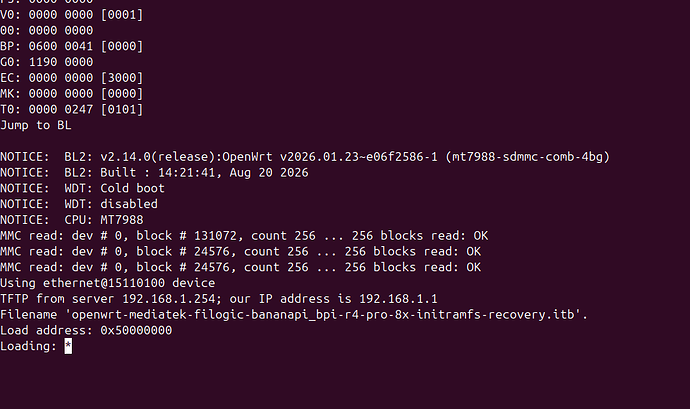690x409 pixels.
Task: Click the BL2 build time 14:21:41
Action: point(186,173)
